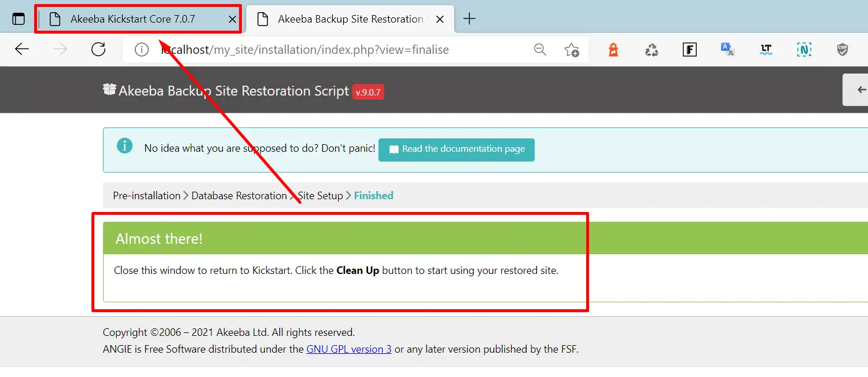This screenshot has width=868, height=377.
Task: Open the LanguageTool LT extension icon
Action: click(x=766, y=50)
